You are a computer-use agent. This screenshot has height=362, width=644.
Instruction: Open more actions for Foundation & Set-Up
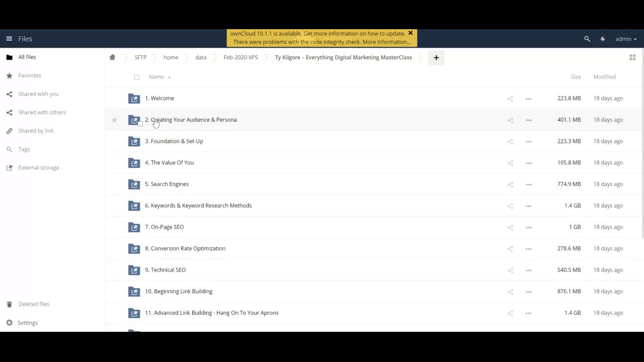[x=528, y=142]
